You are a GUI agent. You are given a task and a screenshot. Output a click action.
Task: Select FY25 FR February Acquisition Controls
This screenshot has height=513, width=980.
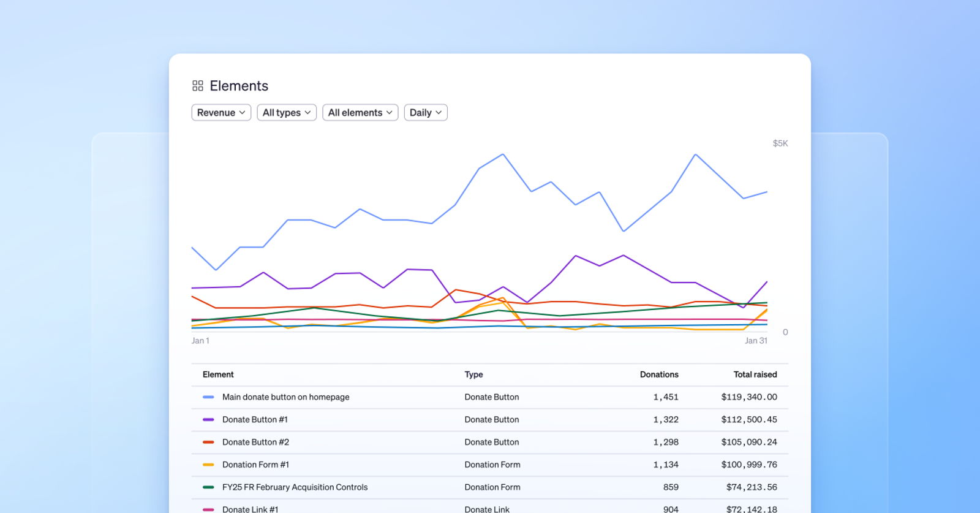295,487
